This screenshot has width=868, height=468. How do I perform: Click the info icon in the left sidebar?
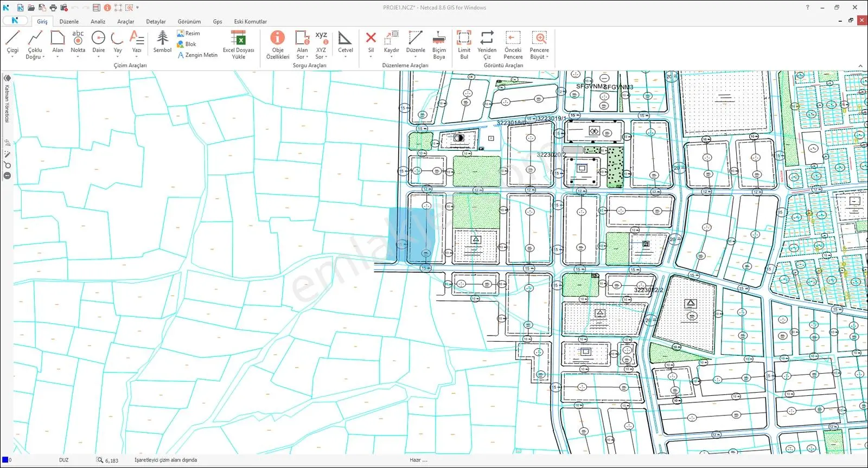[x=7, y=176]
